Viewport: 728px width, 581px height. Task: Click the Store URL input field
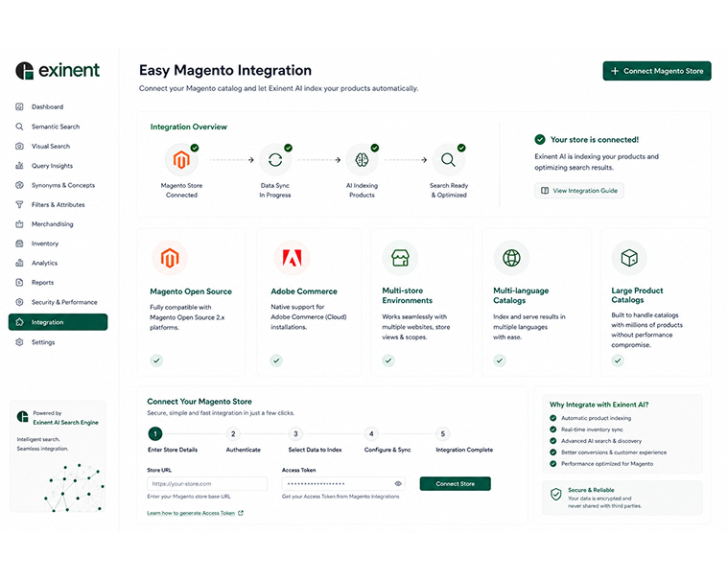[207, 483]
